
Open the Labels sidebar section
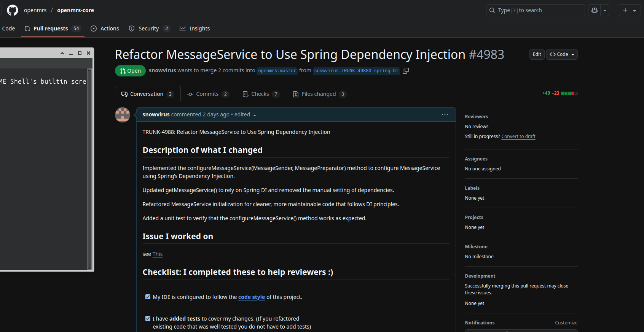(x=472, y=188)
